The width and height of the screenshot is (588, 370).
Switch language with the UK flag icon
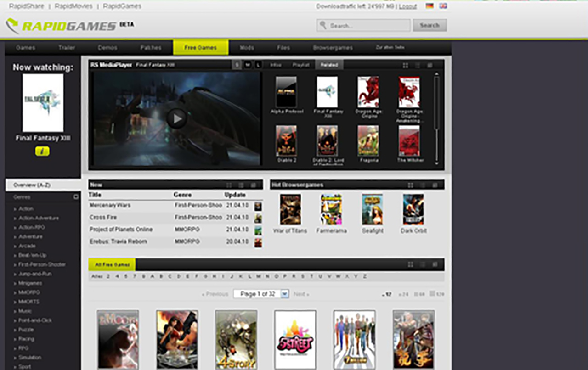(443, 6)
